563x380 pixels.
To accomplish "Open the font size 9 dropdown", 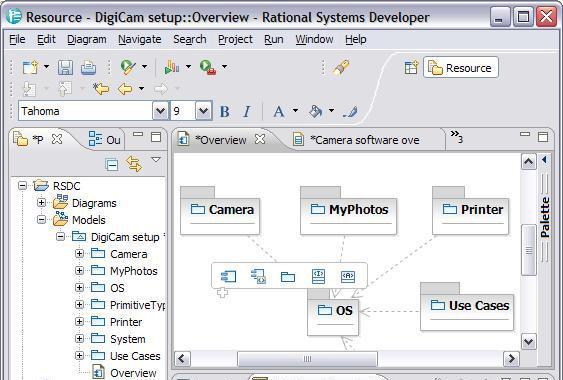I will click(x=204, y=111).
